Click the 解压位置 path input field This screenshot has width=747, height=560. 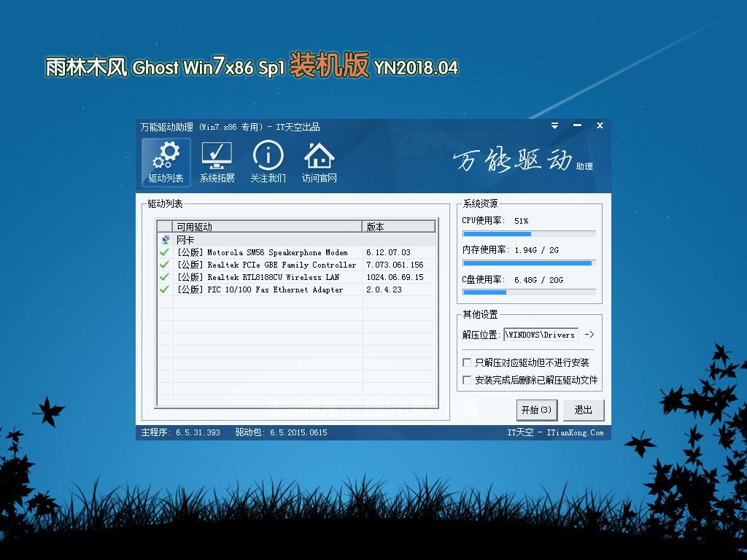540,334
